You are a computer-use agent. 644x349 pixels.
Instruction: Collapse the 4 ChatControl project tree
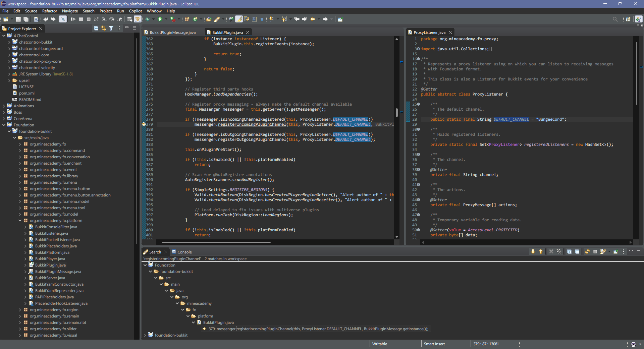point(4,36)
